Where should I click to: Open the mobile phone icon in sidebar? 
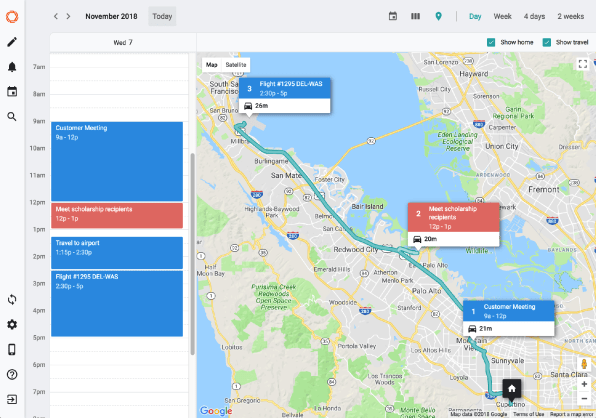(12, 350)
